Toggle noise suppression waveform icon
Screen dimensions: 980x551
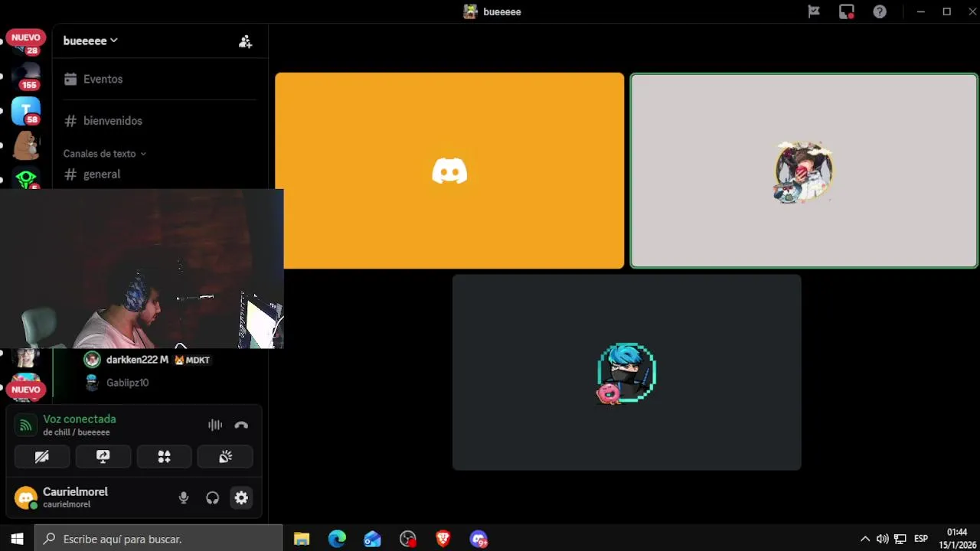click(x=215, y=425)
